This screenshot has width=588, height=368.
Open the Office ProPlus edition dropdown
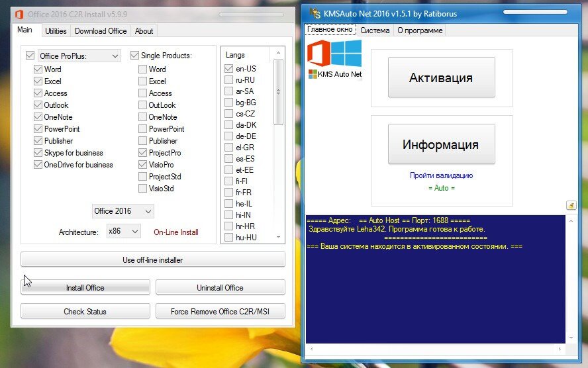pyautogui.click(x=79, y=56)
